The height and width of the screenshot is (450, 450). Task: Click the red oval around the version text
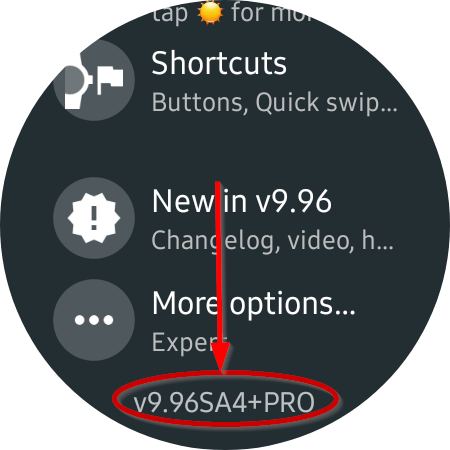[x=226, y=398]
